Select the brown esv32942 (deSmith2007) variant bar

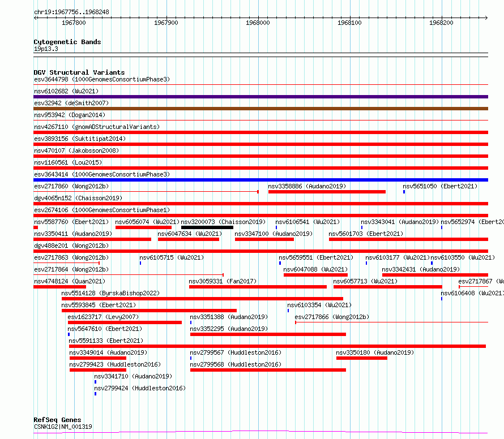tap(260, 109)
